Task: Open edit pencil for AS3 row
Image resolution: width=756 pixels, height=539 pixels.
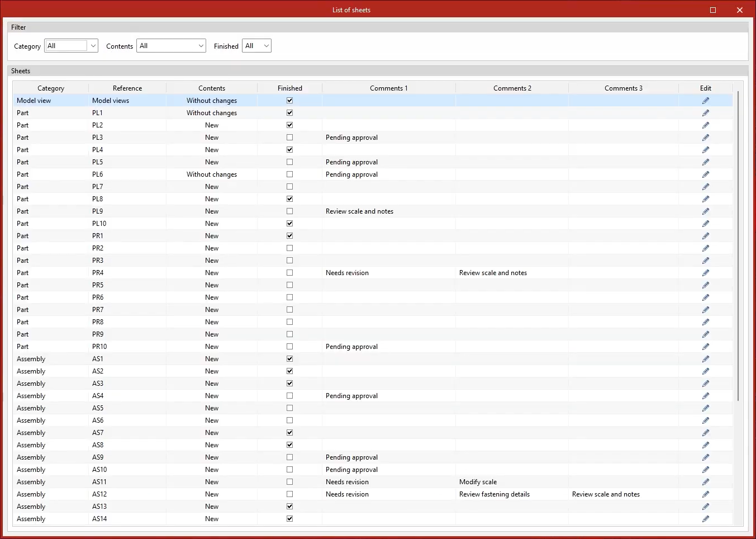Action: point(706,384)
